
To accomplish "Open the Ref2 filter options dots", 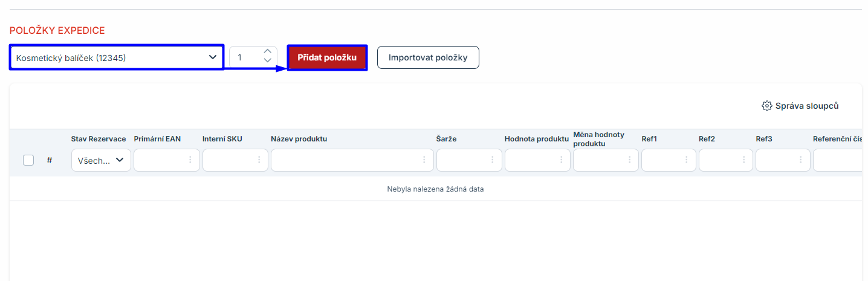I will point(743,160).
